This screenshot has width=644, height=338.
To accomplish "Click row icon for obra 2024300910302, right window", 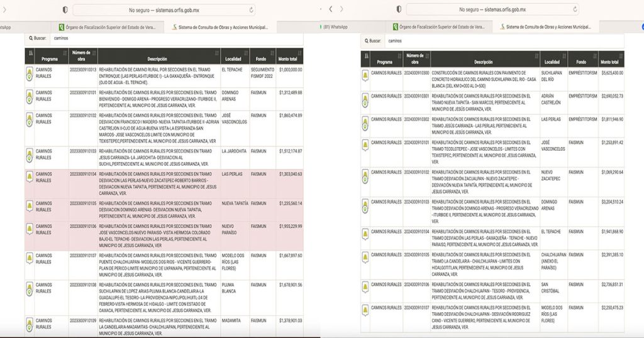I will point(365,124).
